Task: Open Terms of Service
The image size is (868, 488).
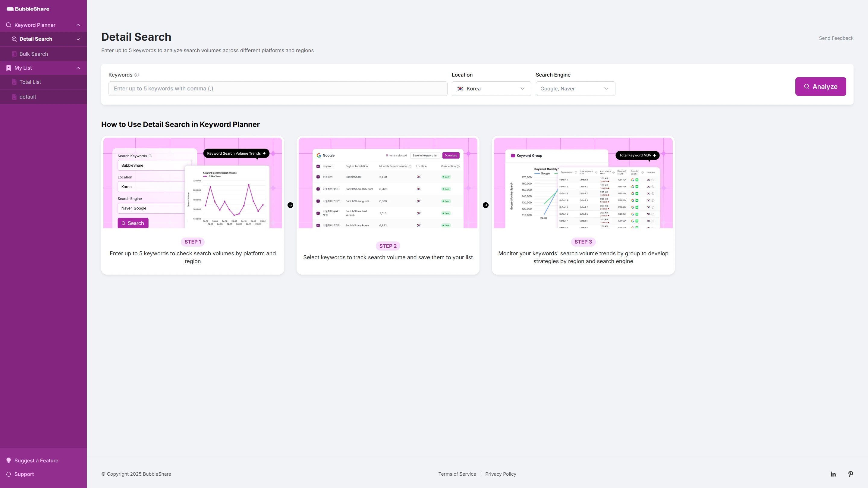Action: [457, 474]
